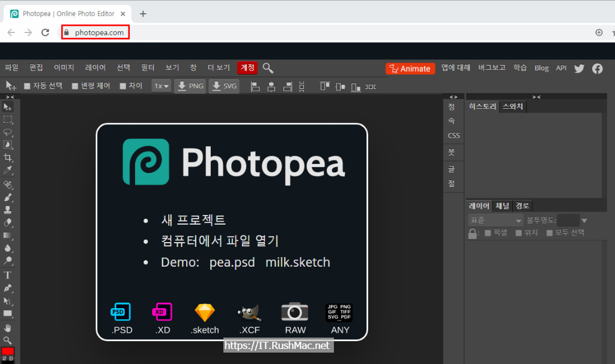This screenshot has width=615, height=364.
Task: Click the search magnifier in menu bar
Action: coord(268,68)
